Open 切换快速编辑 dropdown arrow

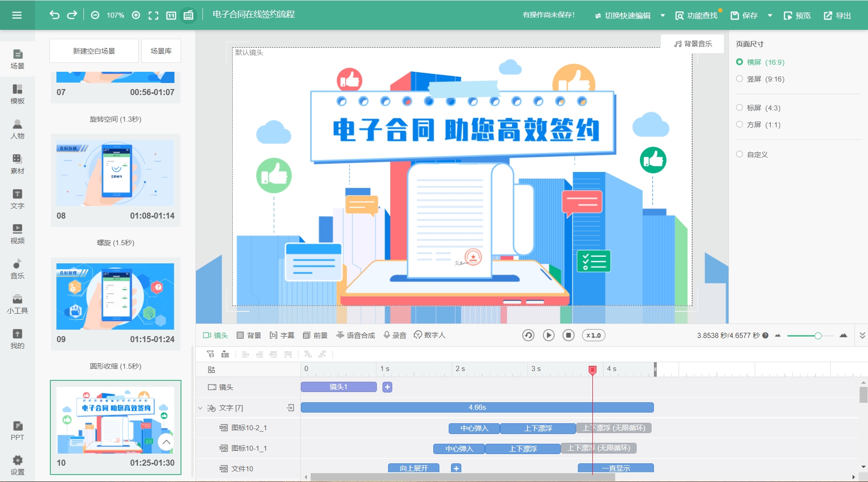click(663, 15)
